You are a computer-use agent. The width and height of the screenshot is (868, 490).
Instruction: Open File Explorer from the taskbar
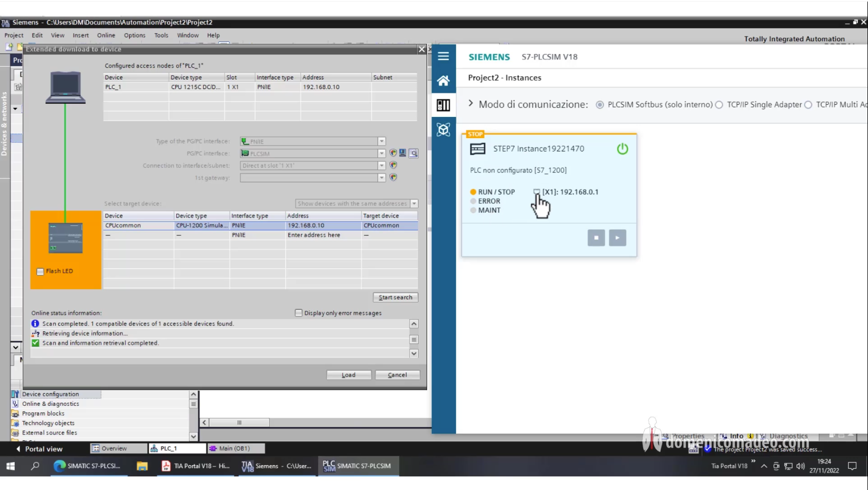142,466
